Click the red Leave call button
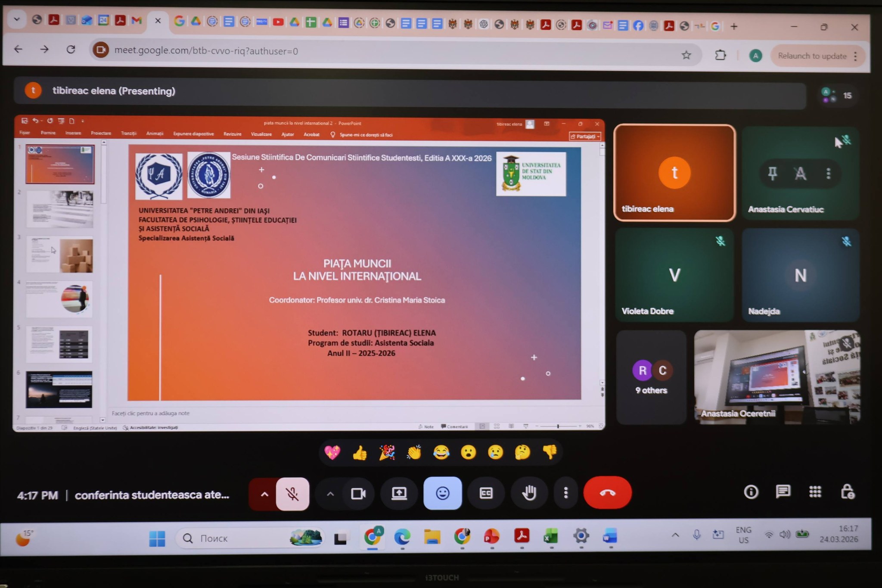Image resolution: width=882 pixels, height=588 pixels. [x=607, y=493]
